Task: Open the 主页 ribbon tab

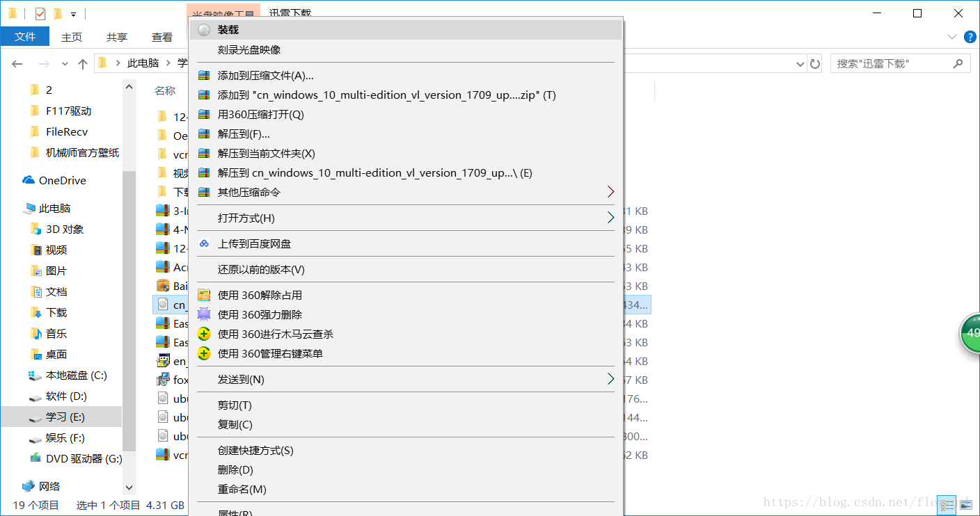Action: click(x=72, y=37)
